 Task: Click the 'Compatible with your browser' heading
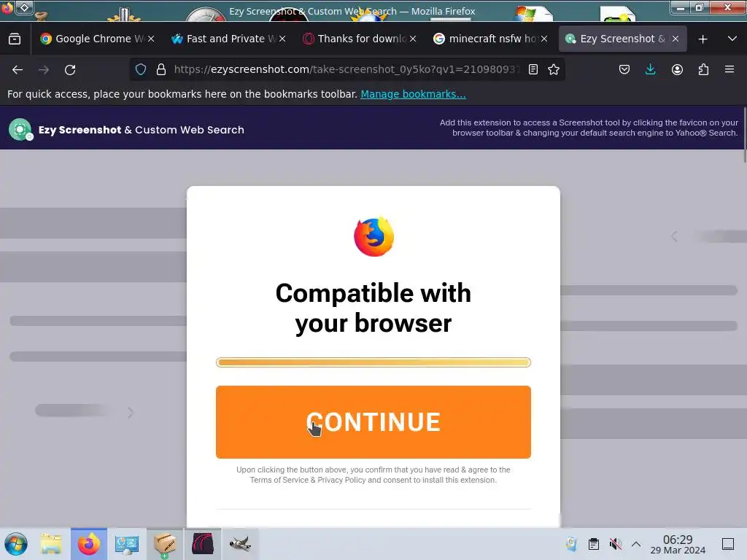[x=373, y=308]
